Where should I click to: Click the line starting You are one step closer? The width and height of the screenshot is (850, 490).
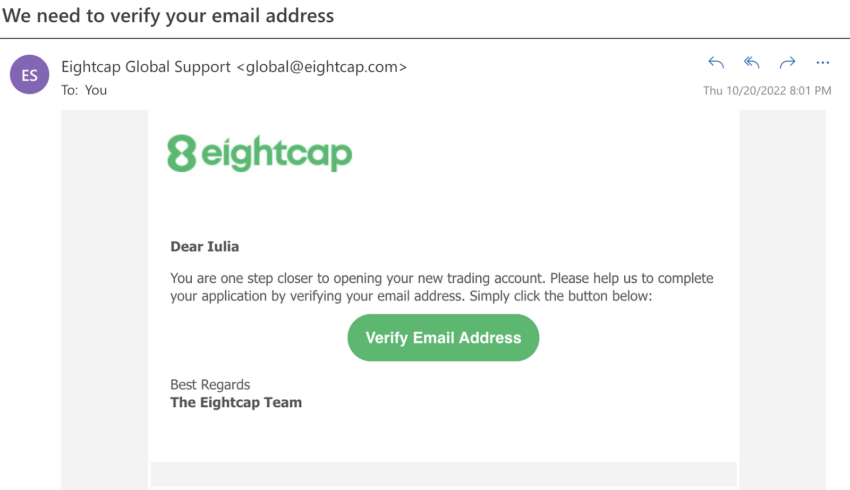[442, 278]
